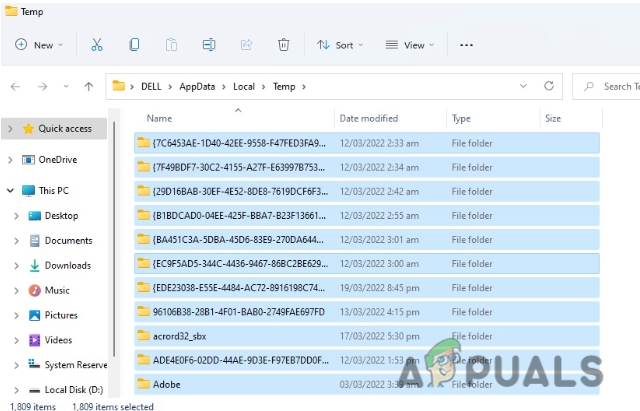The image size is (640, 411).
Task: Click Local in the breadcrumb path
Action: coord(244,87)
